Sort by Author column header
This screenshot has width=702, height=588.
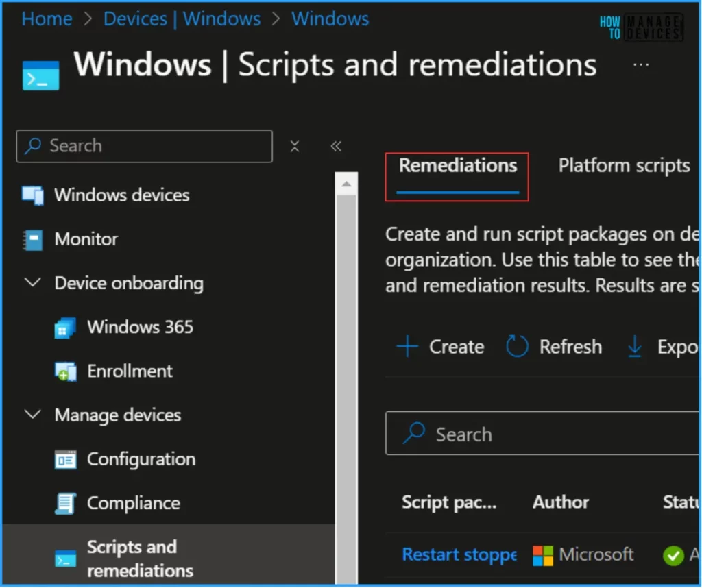(x=561, y=502)
